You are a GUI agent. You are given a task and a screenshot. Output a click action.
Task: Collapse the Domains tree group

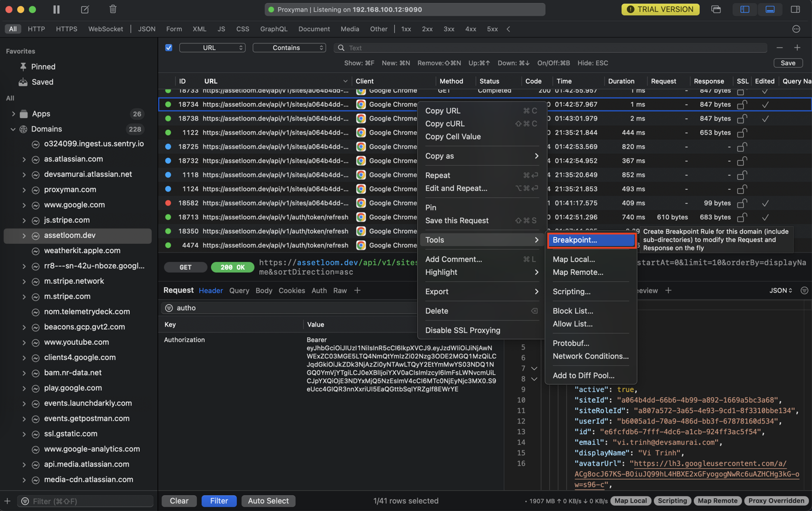coord(13,129)
